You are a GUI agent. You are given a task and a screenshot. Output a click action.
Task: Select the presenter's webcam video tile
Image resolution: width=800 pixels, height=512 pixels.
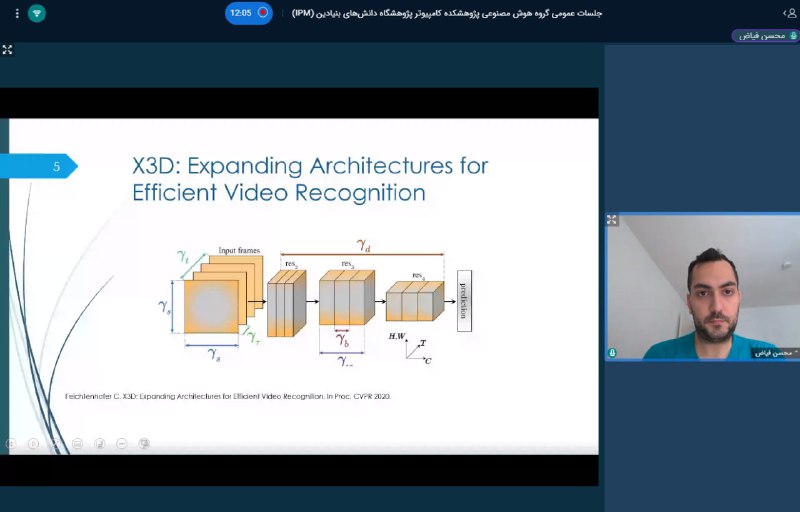(x=702, y=287)
